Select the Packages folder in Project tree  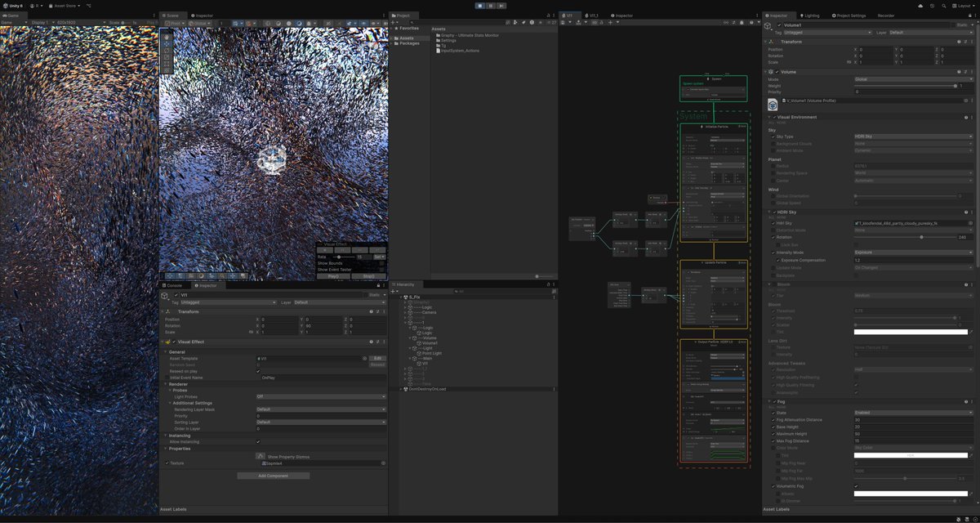(x=408, y=42)
